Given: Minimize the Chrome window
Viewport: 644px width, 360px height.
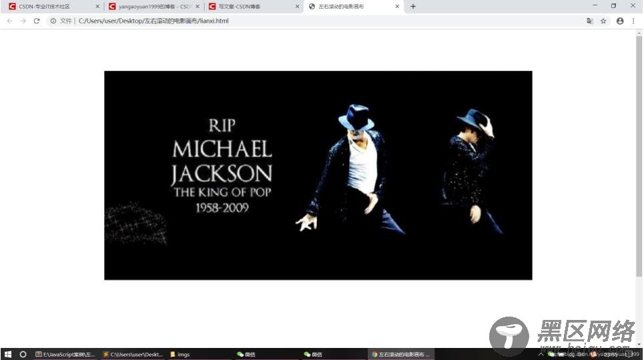Looking at the screenshot, I should coord(595,6).
